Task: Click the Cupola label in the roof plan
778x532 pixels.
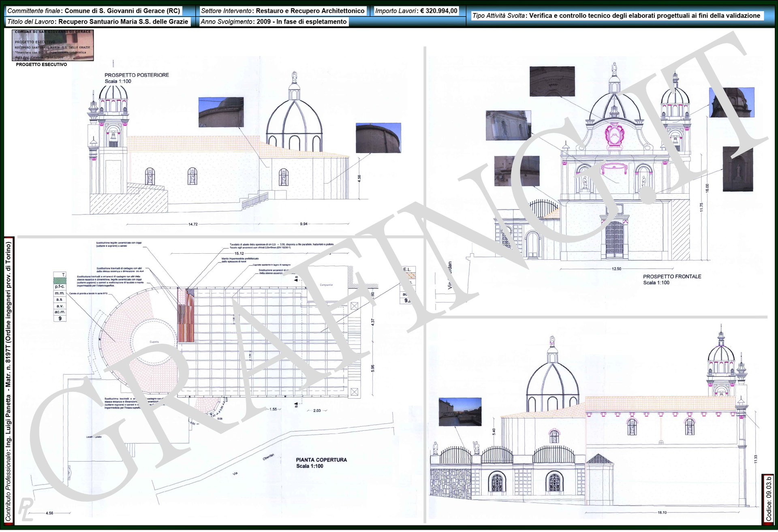Action: [x=154, y=342]
